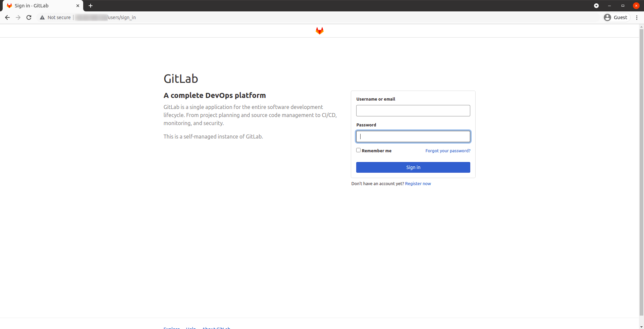Viewport: 644px width, 329px height.
Task: Open a new browser tab
Action: point(91,6)
